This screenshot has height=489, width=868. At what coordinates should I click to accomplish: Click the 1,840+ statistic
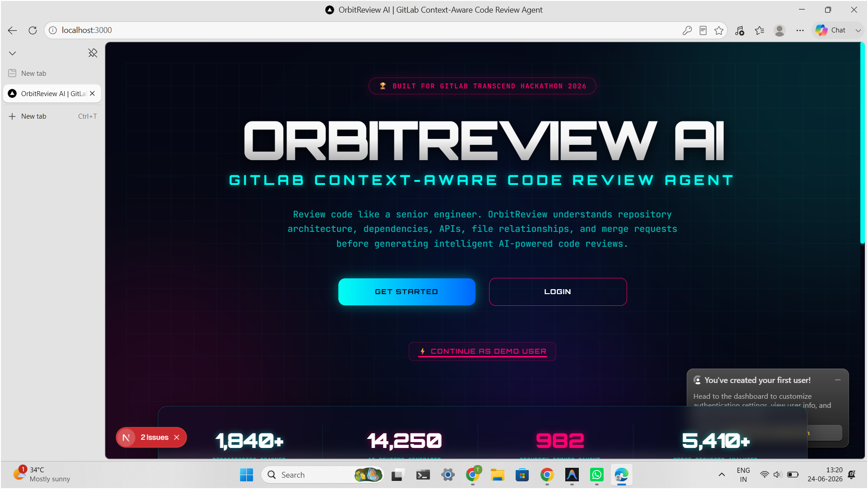click(x=249, y=441)
